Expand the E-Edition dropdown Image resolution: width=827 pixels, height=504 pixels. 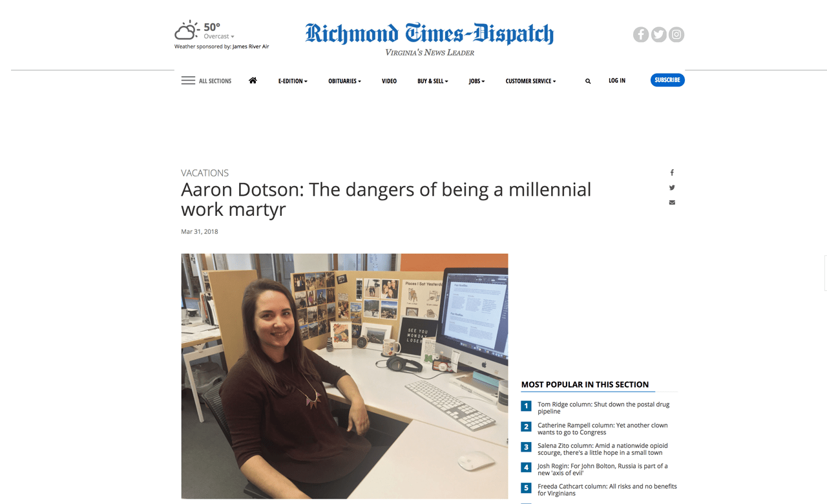coord(293,81)
